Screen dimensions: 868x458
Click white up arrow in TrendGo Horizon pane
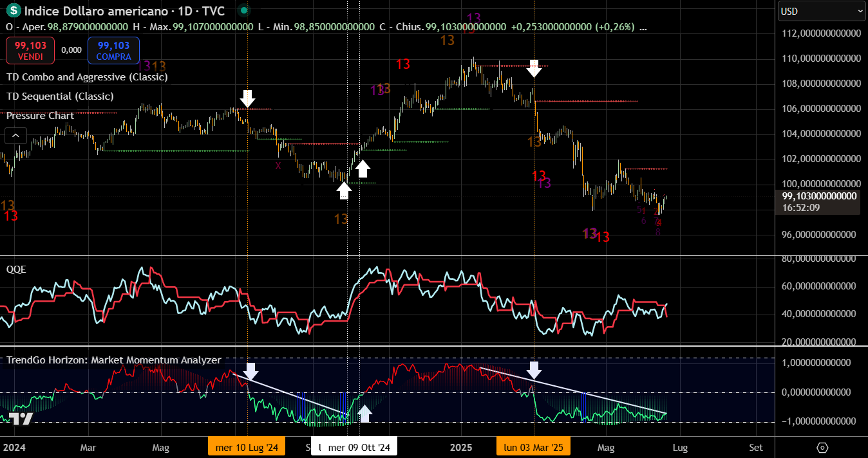click(365, 413)
